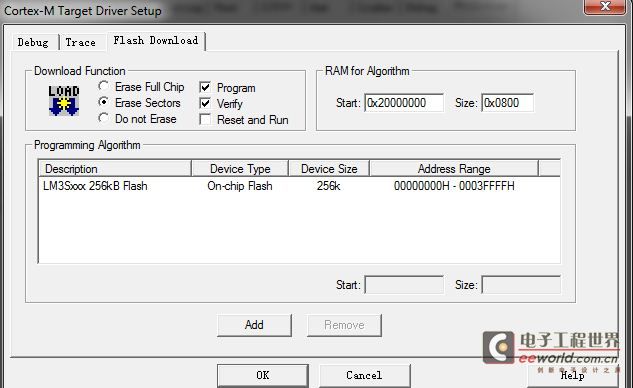The image size is (633, 388).
Task: Select the Erase Full Chip option
Action: click(x=103, y=86)
